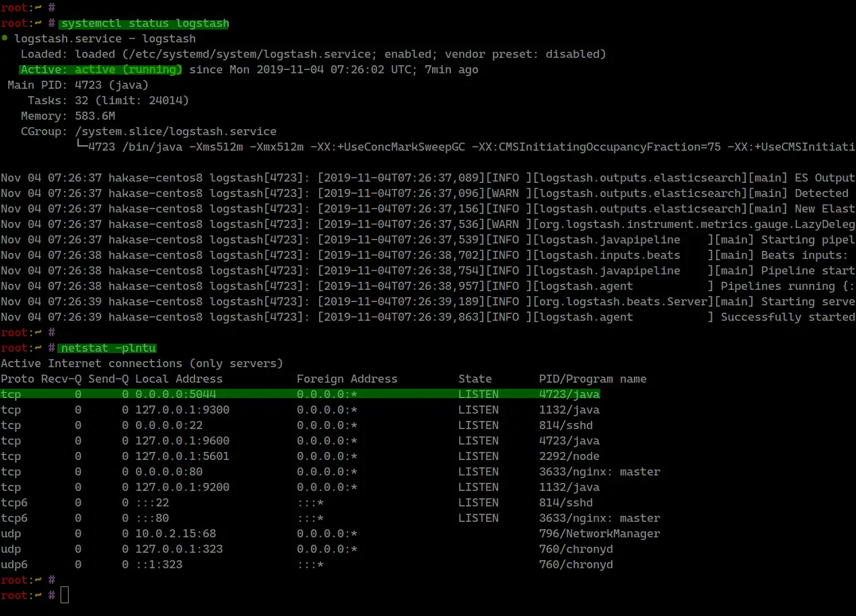Click the terminal cursor at the last prompt

[x=65, y=595]
